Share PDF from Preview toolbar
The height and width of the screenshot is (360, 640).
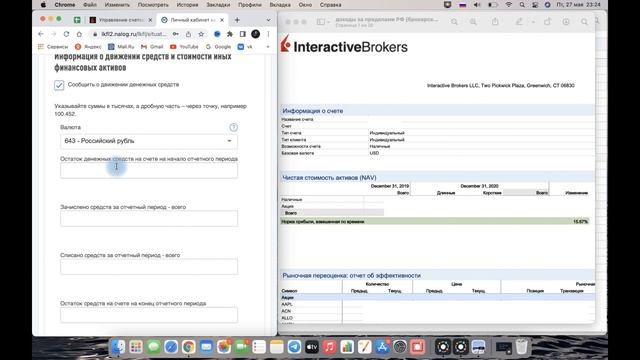point(495,22)
